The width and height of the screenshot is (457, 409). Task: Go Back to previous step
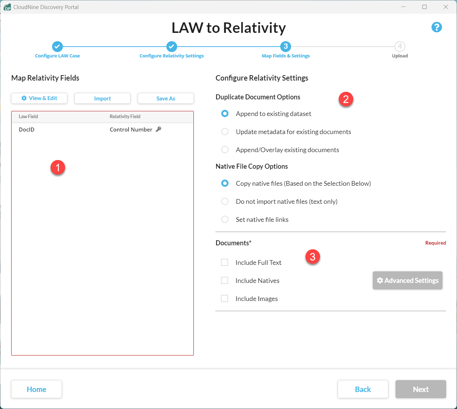(x=363, y=389)
